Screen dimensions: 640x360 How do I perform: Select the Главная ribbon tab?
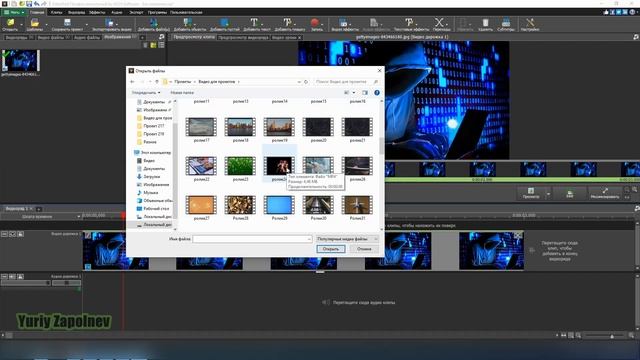coord(37,12)
